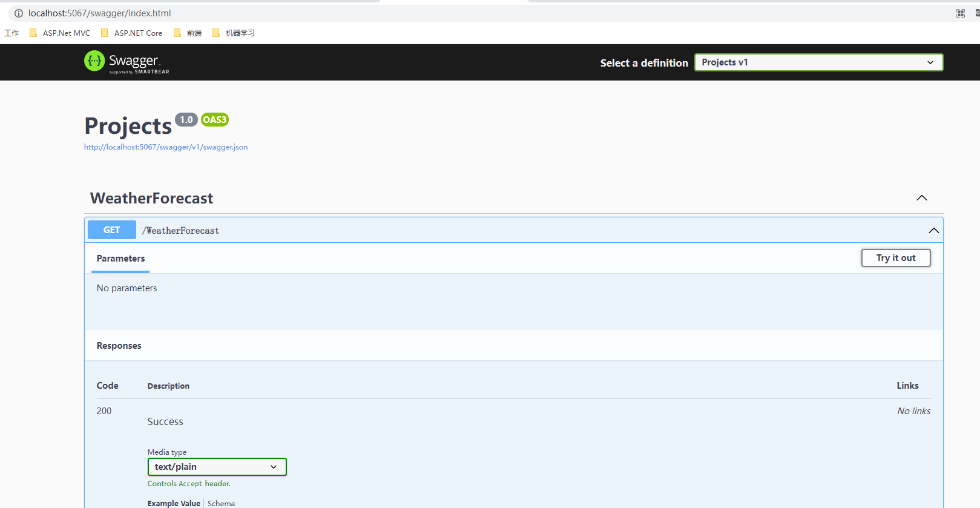Select the Parameters tab

pos(120,259)
